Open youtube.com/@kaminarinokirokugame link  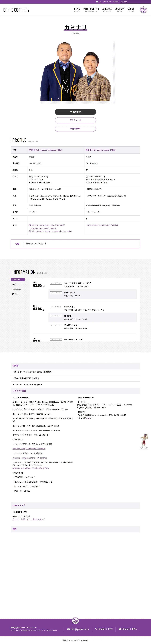tap(30, 458)
